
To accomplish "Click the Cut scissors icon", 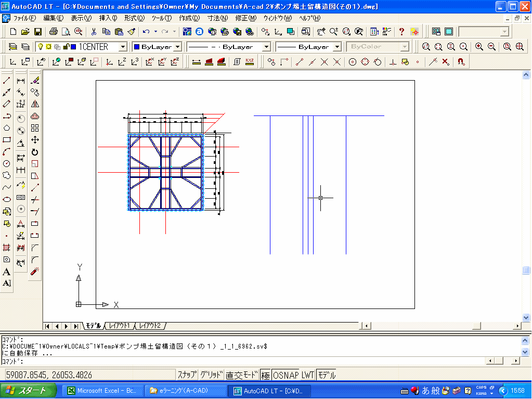I will 94,32.
